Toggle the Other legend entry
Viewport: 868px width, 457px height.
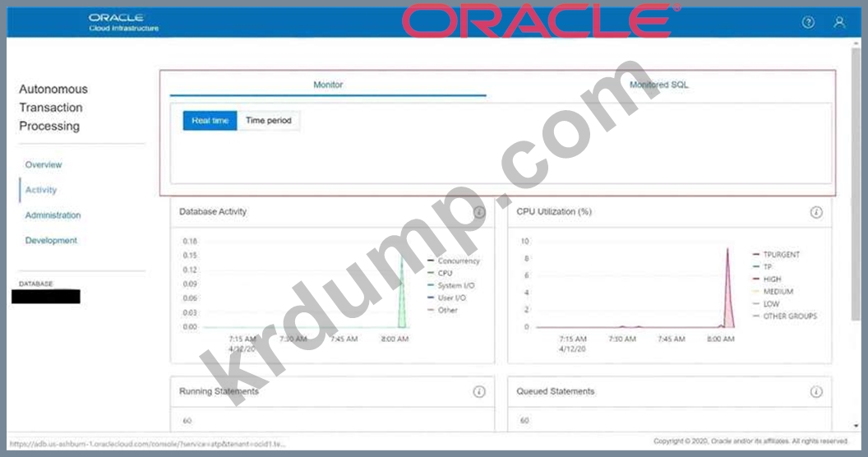coord(443,310)
